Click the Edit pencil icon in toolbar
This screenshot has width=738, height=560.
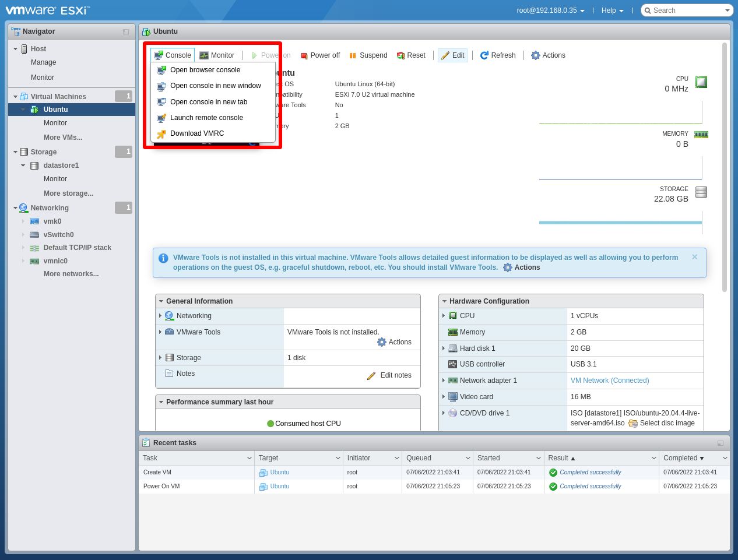click(x=445, y=55)
